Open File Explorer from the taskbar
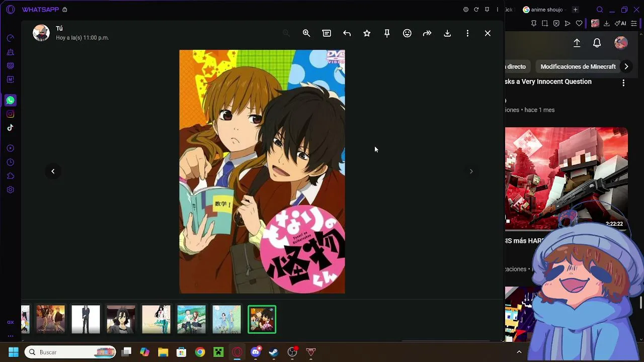This screenshot has height=362, width=644. click(x=163, y=352)
